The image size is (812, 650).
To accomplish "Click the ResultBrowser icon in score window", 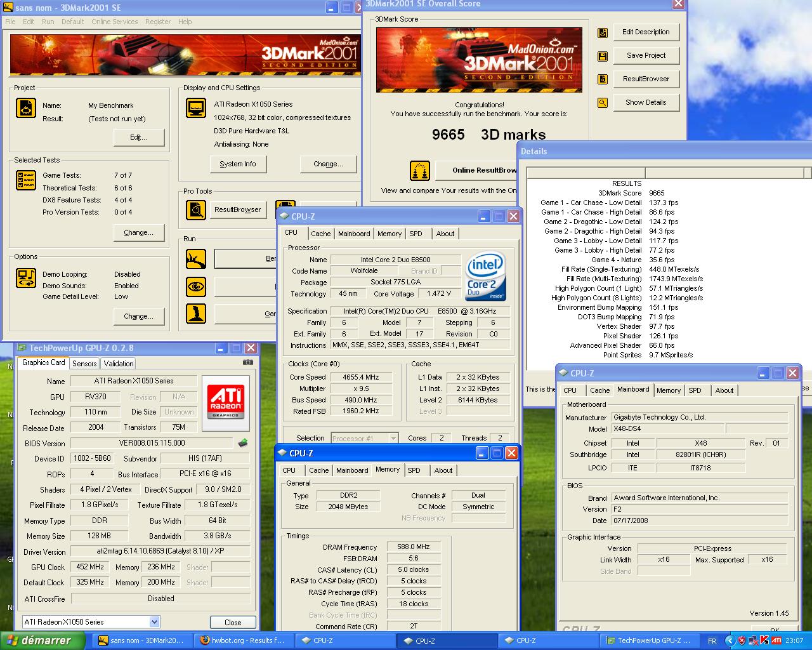I will 603,79.
